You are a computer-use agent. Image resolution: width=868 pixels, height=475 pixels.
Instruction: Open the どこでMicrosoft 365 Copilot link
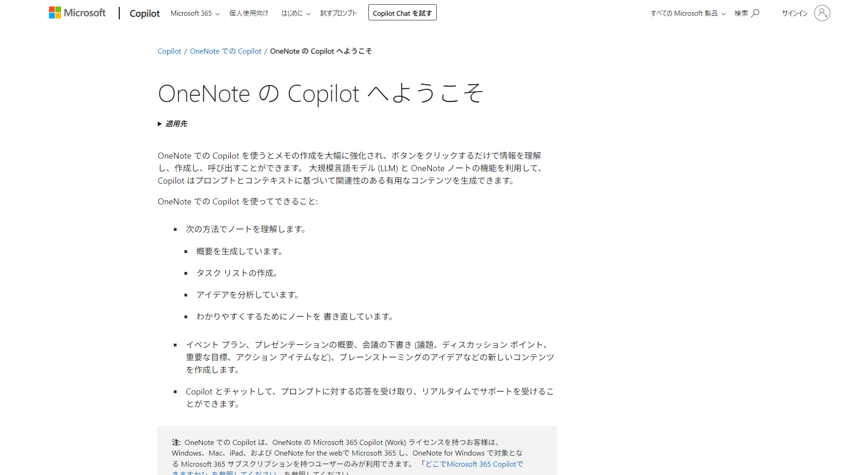(474, 464)
